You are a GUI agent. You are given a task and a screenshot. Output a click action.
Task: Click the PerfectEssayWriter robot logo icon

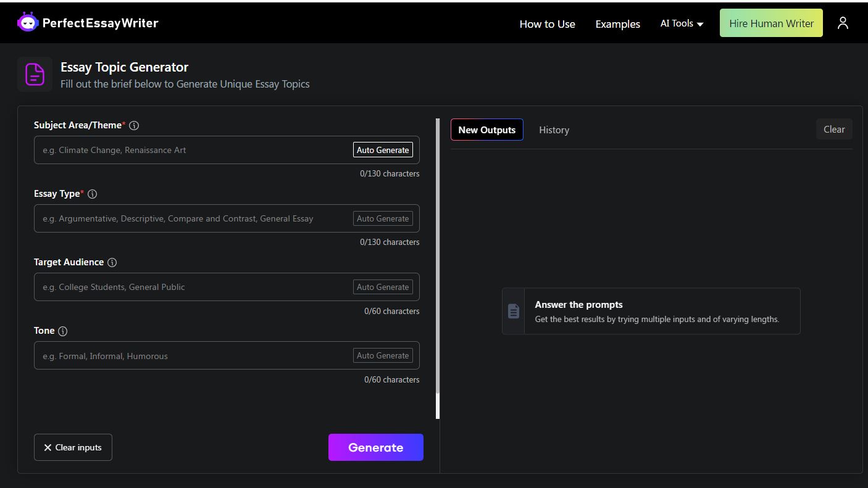[x=28, y=23]
